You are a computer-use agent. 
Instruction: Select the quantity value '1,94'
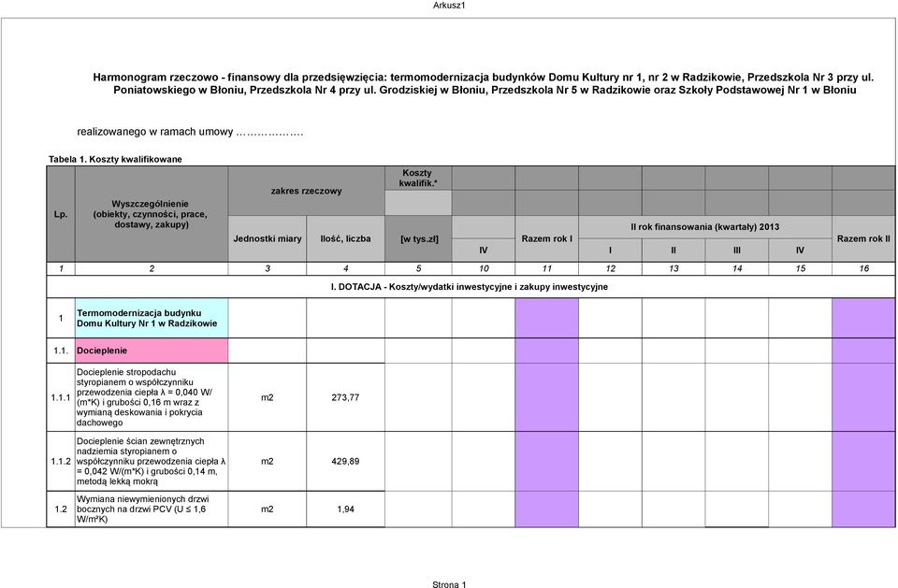pyautogui.click(x=345, y=509)
